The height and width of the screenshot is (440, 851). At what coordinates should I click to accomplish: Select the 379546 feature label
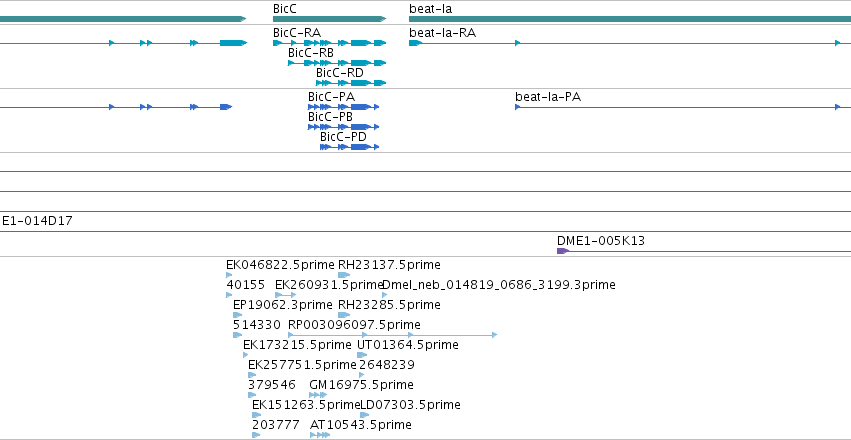(272, 385)
